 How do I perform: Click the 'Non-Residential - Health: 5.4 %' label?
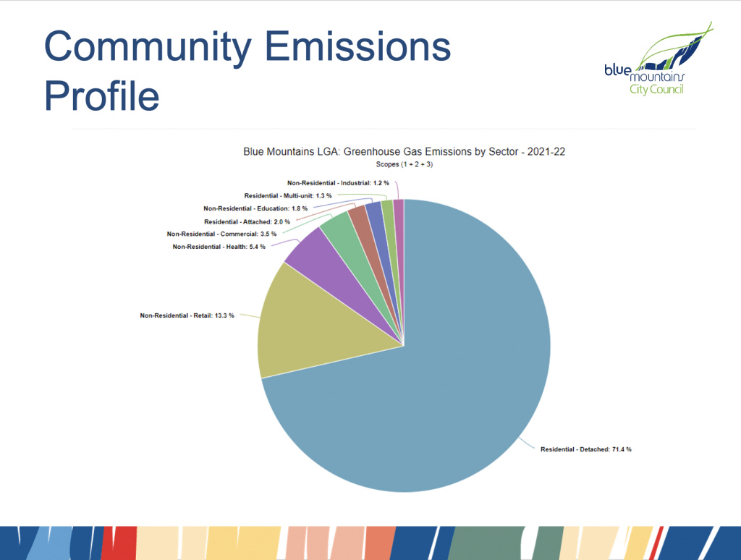tap(219, 247)
